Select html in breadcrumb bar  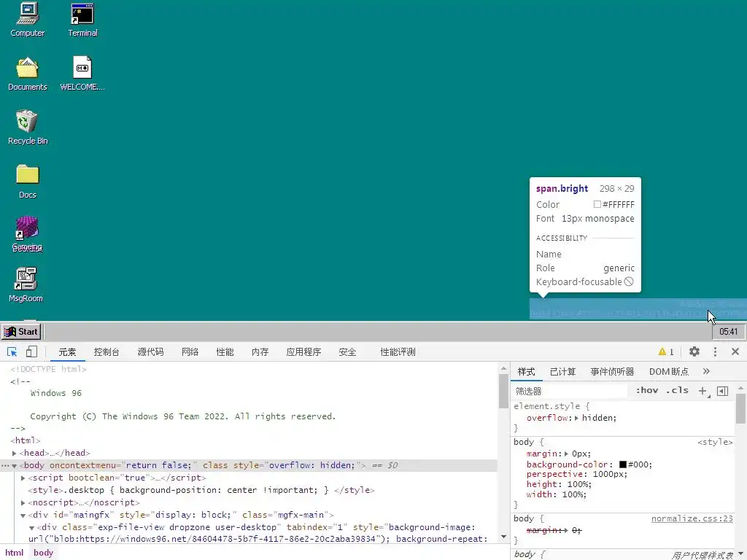[x=15, y=553]
